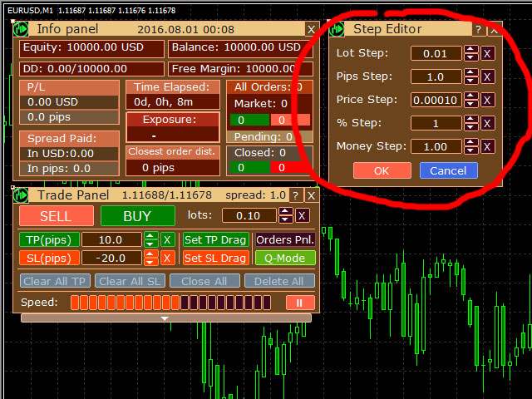
Task: Adjust Price Step spinner arrows
Action: [470, 100]
